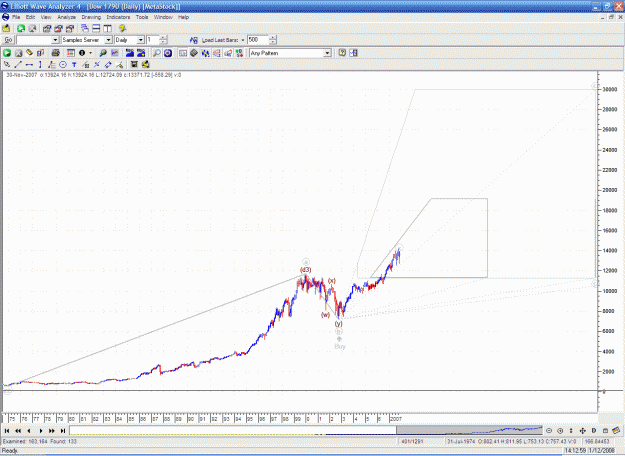Jump to last bar playback button
Image resolution: width=625 pixels, height=456 pixels.
[63, 431]
